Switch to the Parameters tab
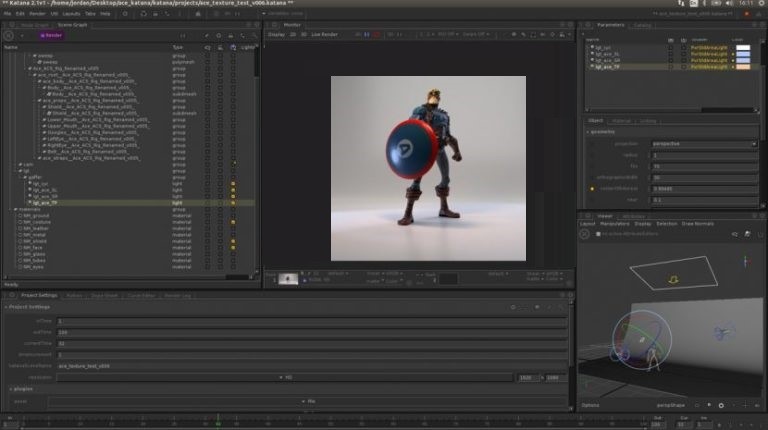Screen dimensions: 768x430 pos(610,25)
